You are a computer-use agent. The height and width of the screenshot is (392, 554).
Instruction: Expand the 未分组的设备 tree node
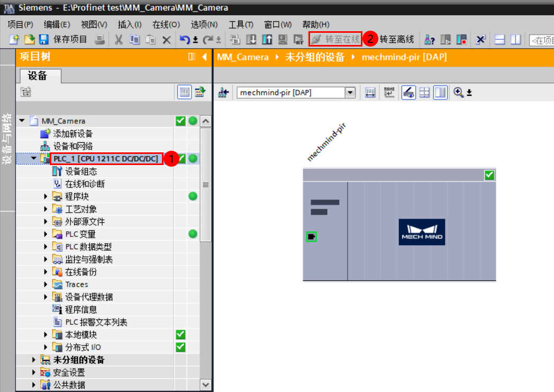pos(33,359)
